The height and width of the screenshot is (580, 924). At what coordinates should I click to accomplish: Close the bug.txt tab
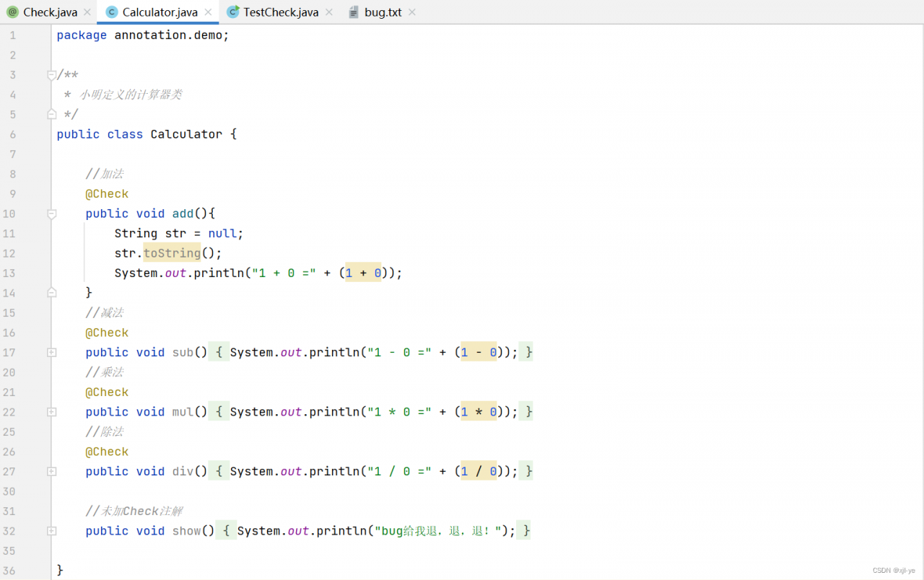(x=412, y=12)
